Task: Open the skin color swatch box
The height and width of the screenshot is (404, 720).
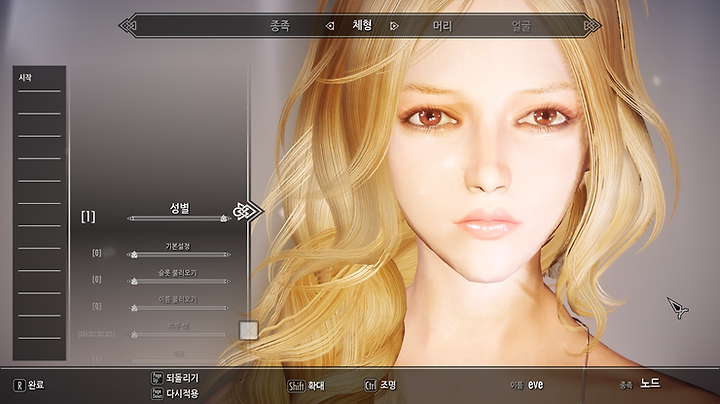Action: 249,330
